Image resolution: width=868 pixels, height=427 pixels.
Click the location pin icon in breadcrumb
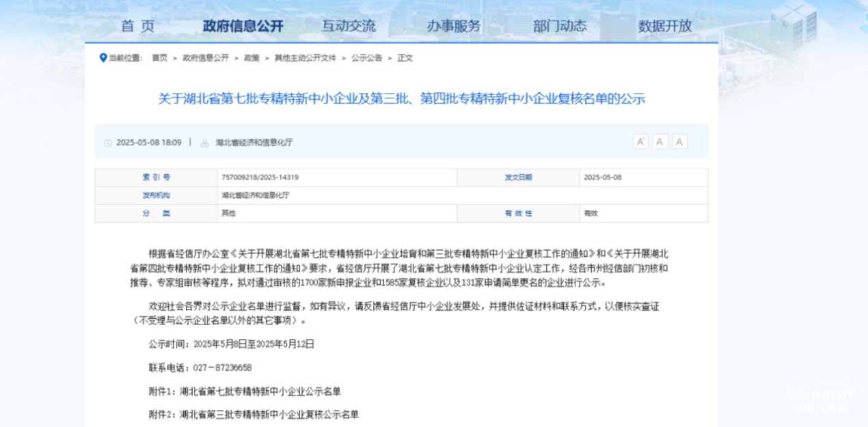pyautogui.click(x=103, y=58)
